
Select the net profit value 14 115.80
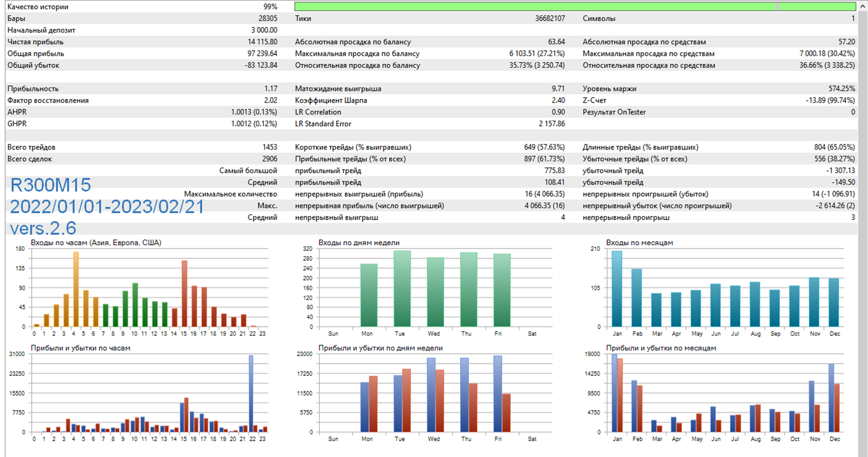262,42
